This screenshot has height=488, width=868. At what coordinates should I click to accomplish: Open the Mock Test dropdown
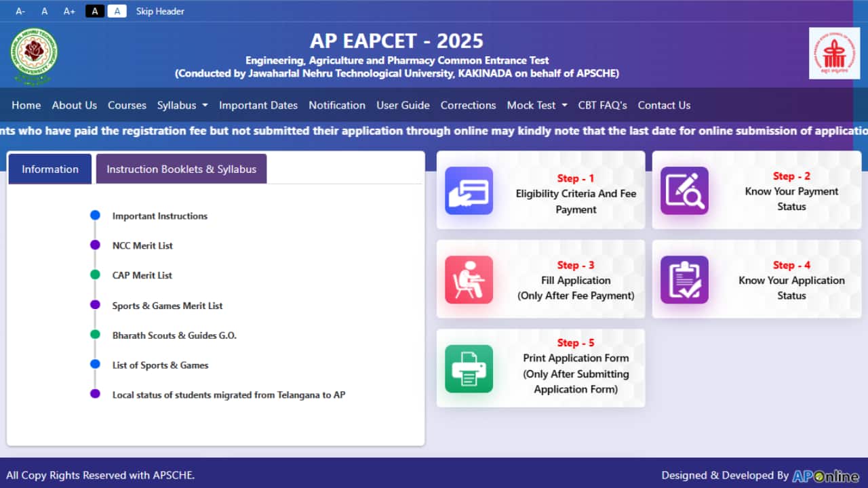536,105
